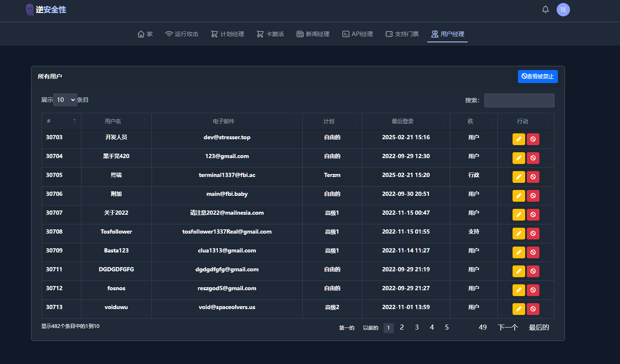Viewport: 620px width, 364px height.
Task: Sort table by 电子邮件 column
Action: (x=227, y=121)
